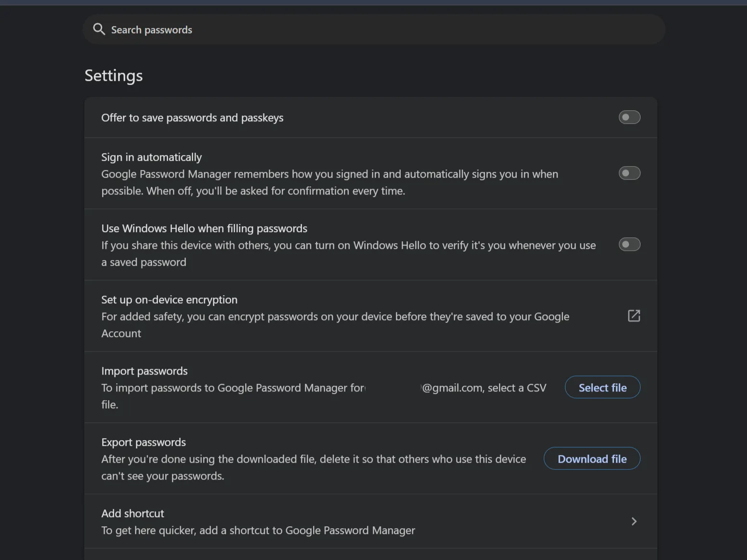Select the Set up on-device encryption title
Image resolution: width=747 pixels, height=560 pixels.
(169, 300)
